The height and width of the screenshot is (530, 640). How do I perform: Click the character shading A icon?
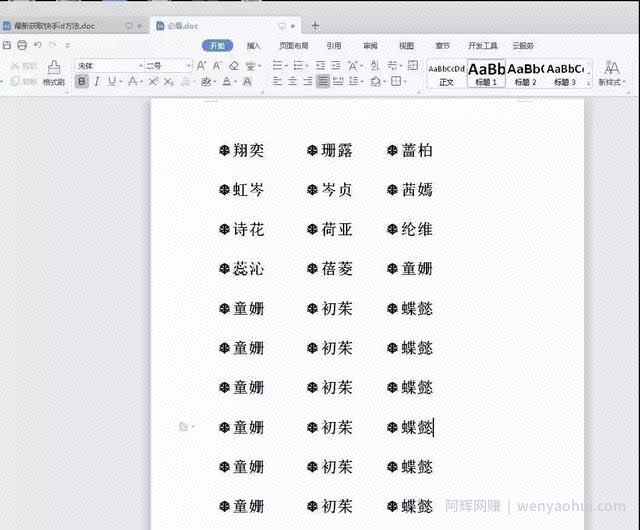point(247,81)
